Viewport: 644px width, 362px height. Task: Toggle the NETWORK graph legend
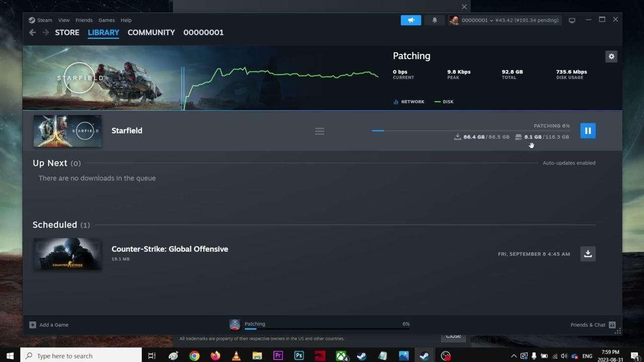tap(409, 102)
